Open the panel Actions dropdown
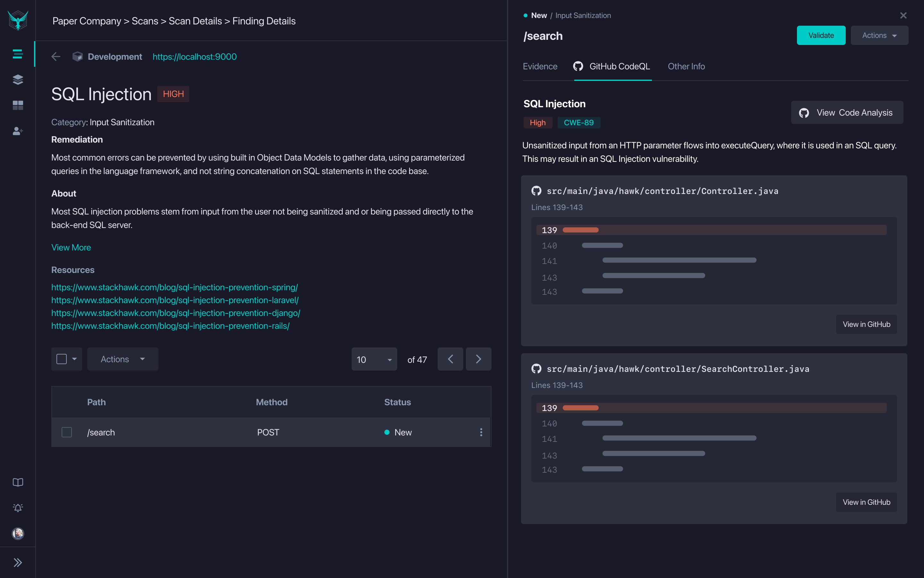Screen dimensions: 924x578 pyautogui.click(x=879, y=35)
